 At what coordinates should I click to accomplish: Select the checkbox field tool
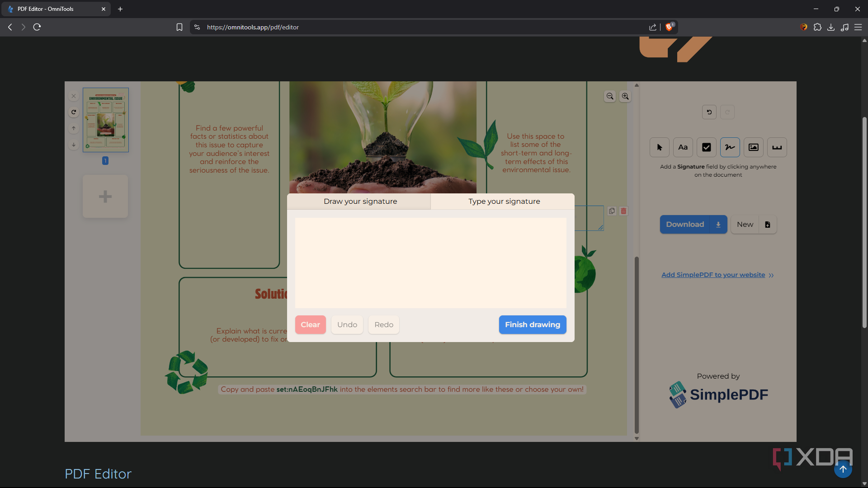pyautogui.click(x=706, y=147)
